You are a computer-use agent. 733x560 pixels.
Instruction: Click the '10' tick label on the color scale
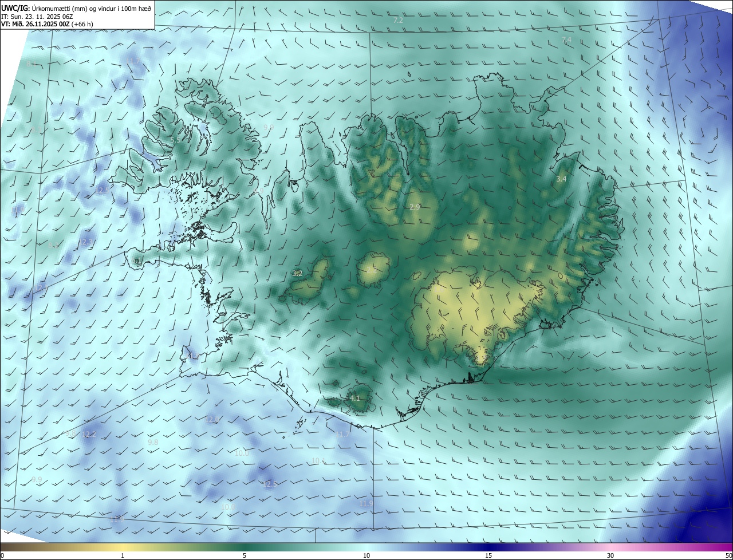coord(366,556)
